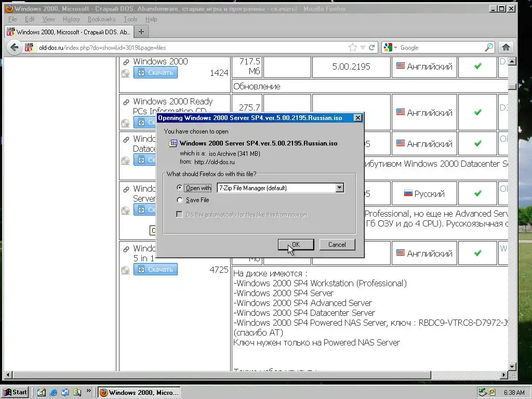
Task: Click the page vertical scrollbar thumb
Action: coord(512,87)
